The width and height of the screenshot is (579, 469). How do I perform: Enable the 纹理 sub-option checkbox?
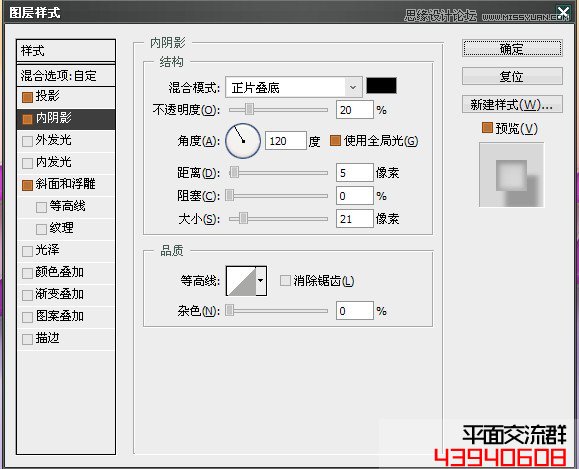[x=41, y=229]
